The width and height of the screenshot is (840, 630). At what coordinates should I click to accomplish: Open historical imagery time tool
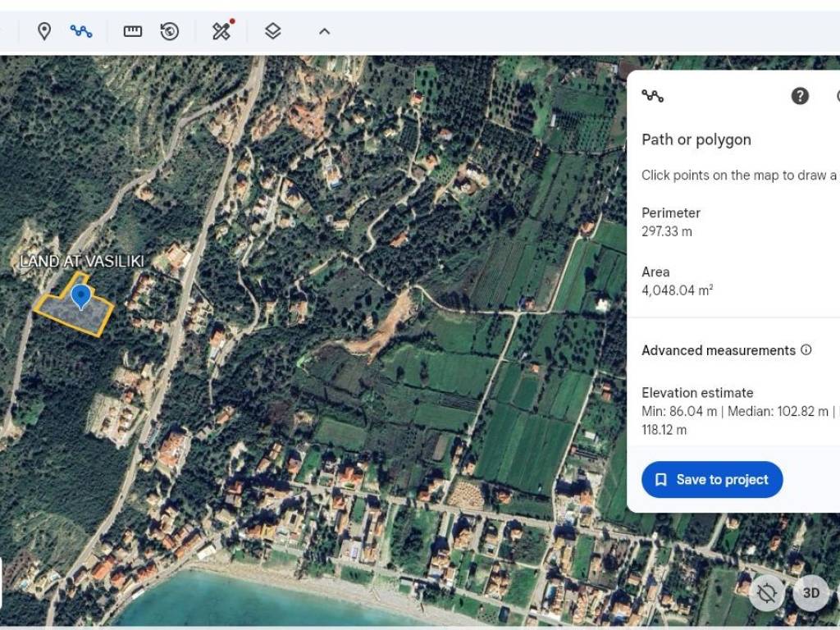point(170,31)
